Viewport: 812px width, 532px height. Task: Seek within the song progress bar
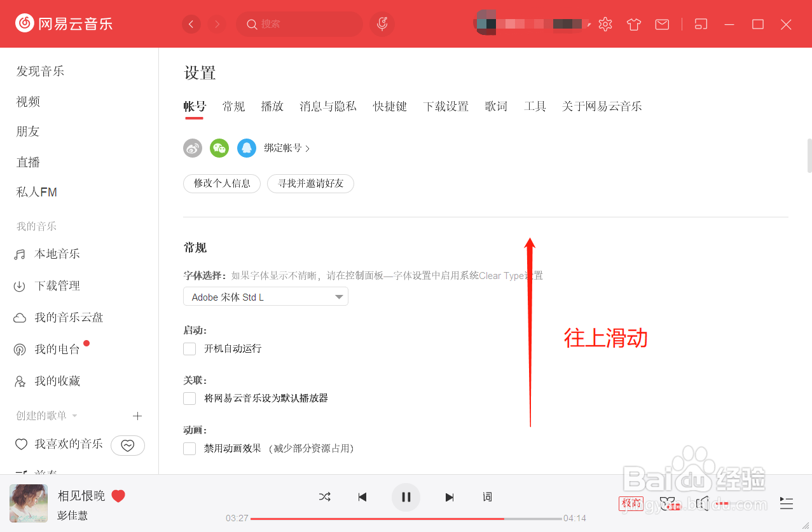(406, 519)
